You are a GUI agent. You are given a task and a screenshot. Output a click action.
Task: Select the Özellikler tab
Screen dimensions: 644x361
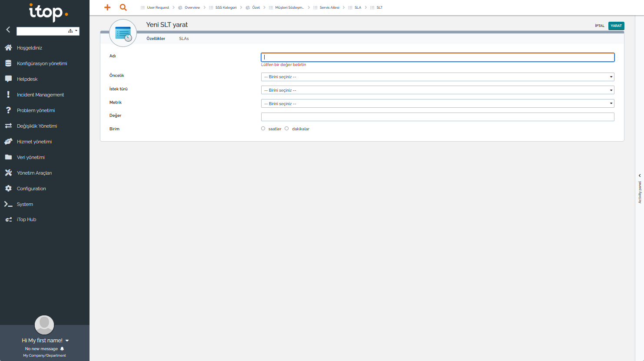pyautogui.click(x=156, y=39)
